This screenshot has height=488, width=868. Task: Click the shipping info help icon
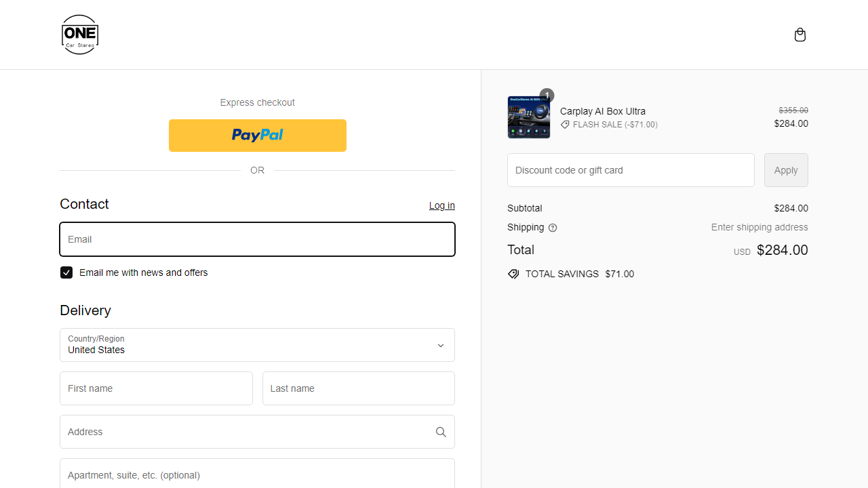552,228
